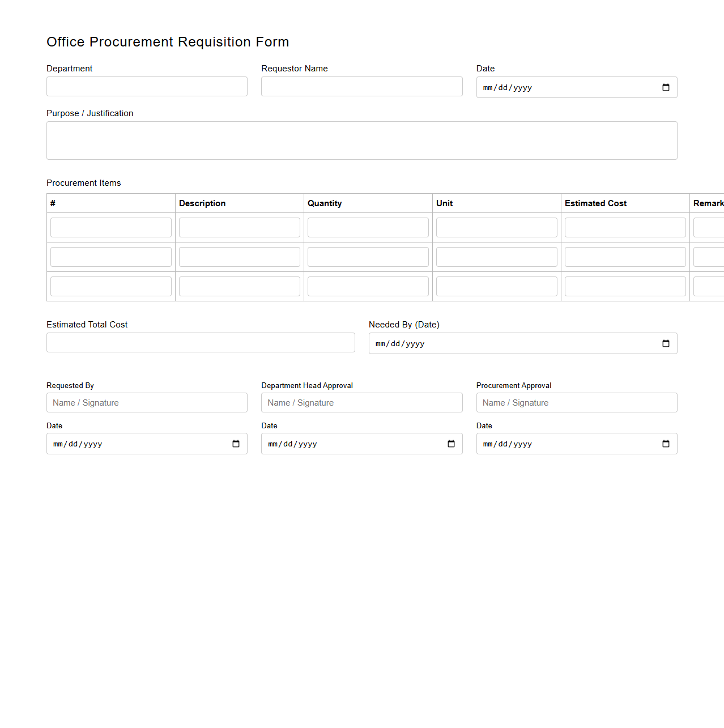Open the Needed By date picker icon

coord(666,343)
